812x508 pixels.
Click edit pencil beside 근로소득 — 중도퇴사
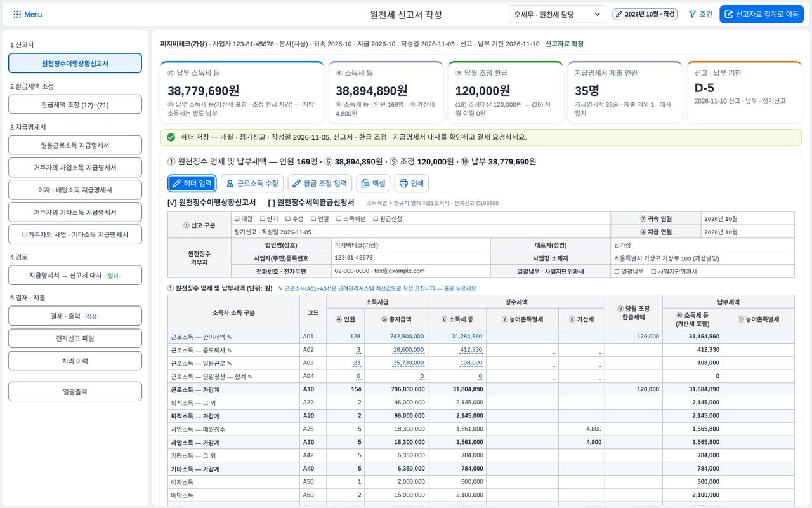pos(230,350)
